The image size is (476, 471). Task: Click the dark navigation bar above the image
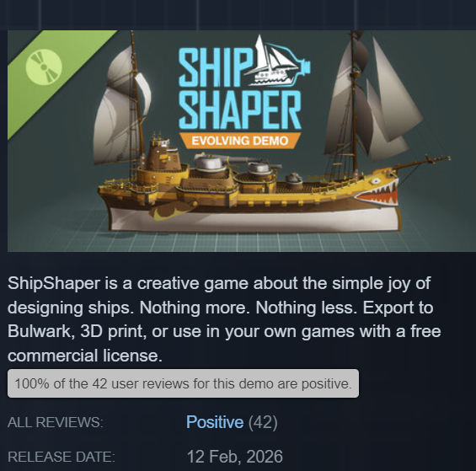pos(238,15)
